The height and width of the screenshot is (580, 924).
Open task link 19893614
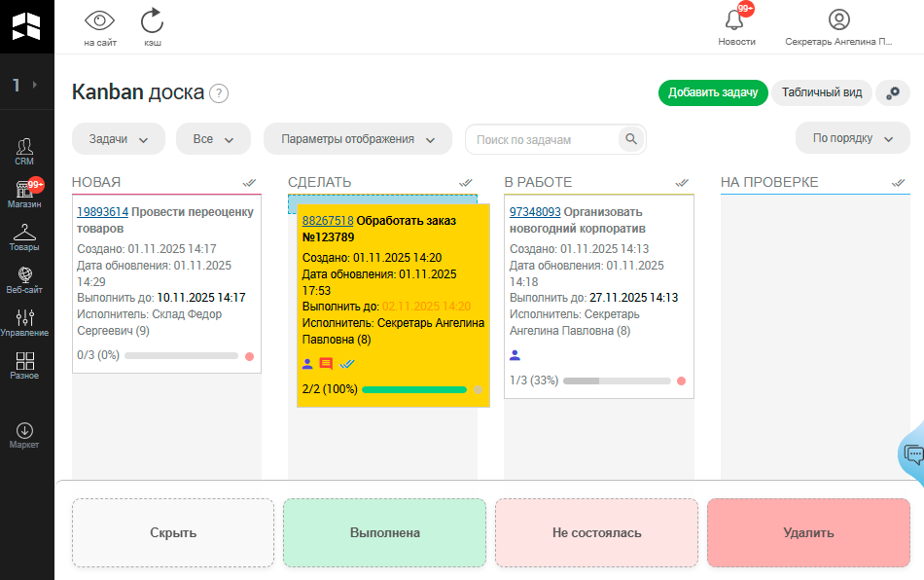(x=102, y=211)
